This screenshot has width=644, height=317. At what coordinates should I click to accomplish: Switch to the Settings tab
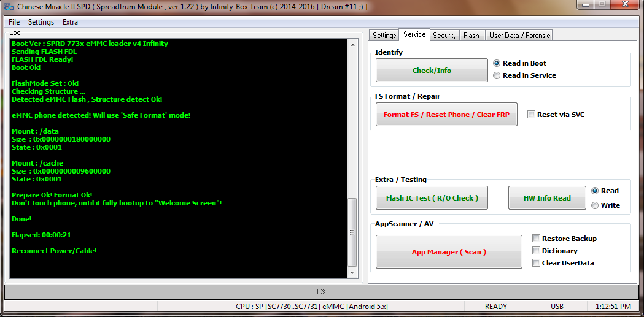tap(384, 36)
